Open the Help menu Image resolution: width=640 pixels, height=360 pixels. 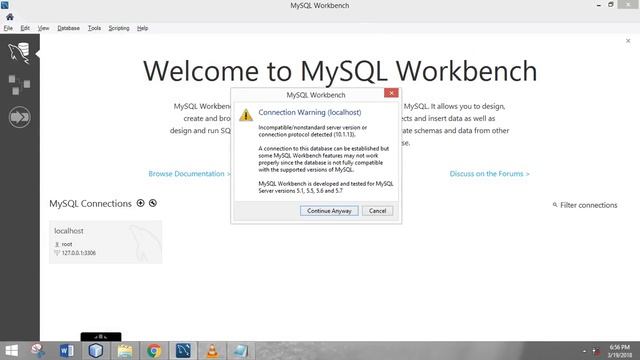(142, 28)
